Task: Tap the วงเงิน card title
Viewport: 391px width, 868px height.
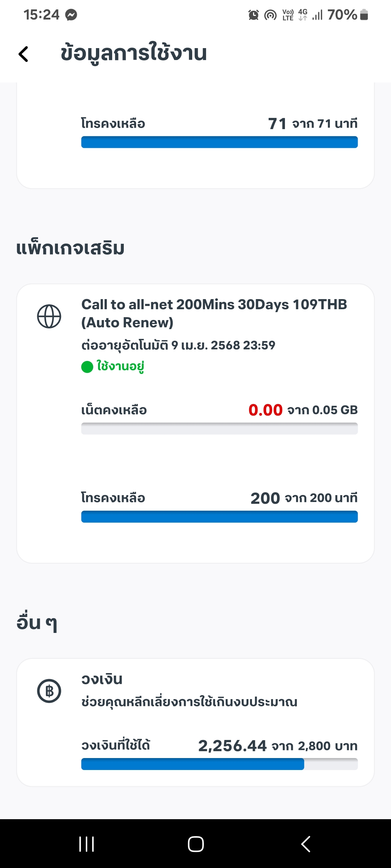Action: point(102,679)
